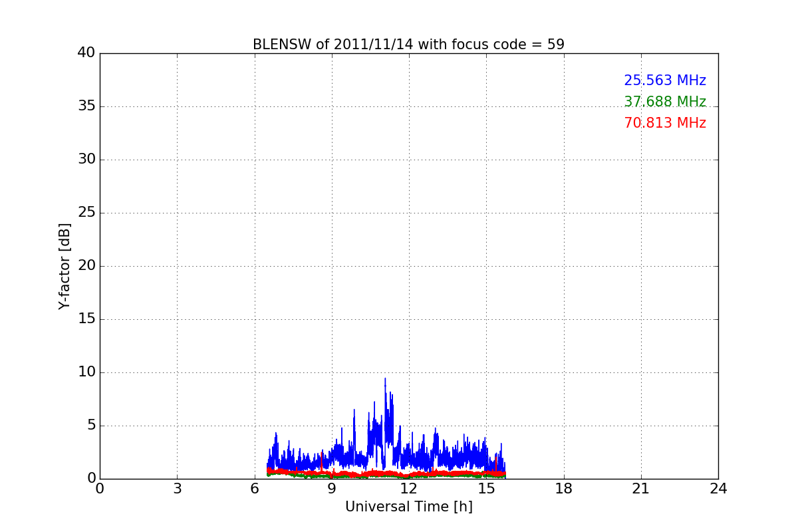Click the x-axis tick label 12

coord(409,489)
